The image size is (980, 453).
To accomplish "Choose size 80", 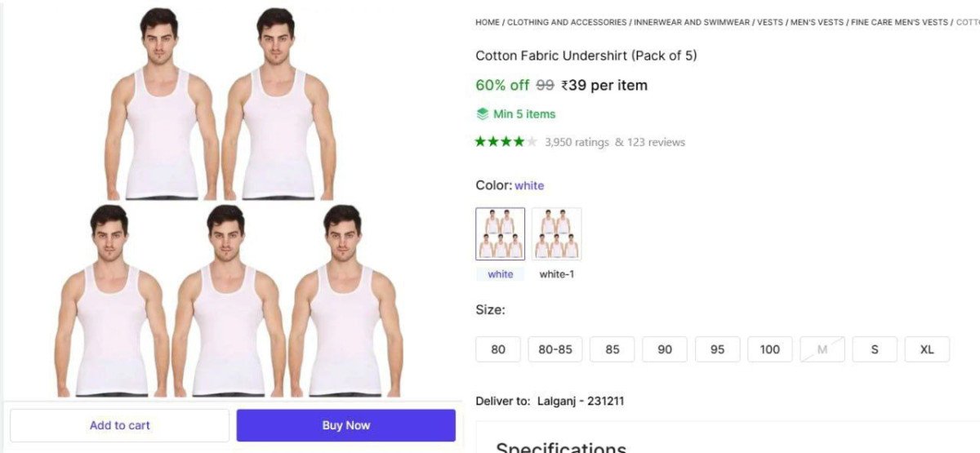I will pos(498,349).
